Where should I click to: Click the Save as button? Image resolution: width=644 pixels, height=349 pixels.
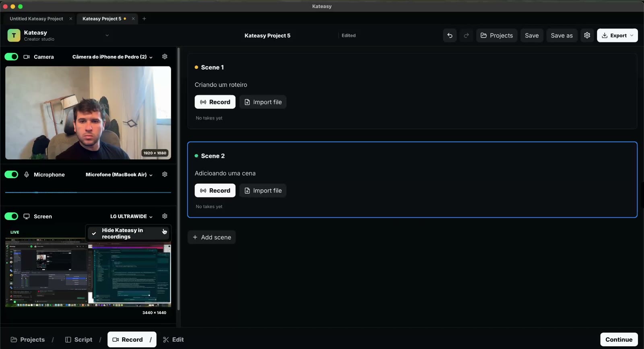[x=561, y=35]
